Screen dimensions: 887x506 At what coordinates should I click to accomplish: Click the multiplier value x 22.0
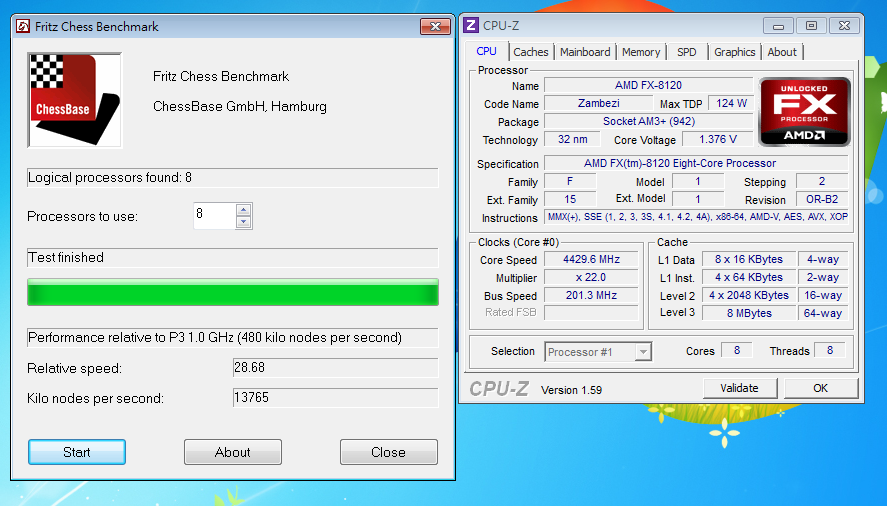(591, 277)
